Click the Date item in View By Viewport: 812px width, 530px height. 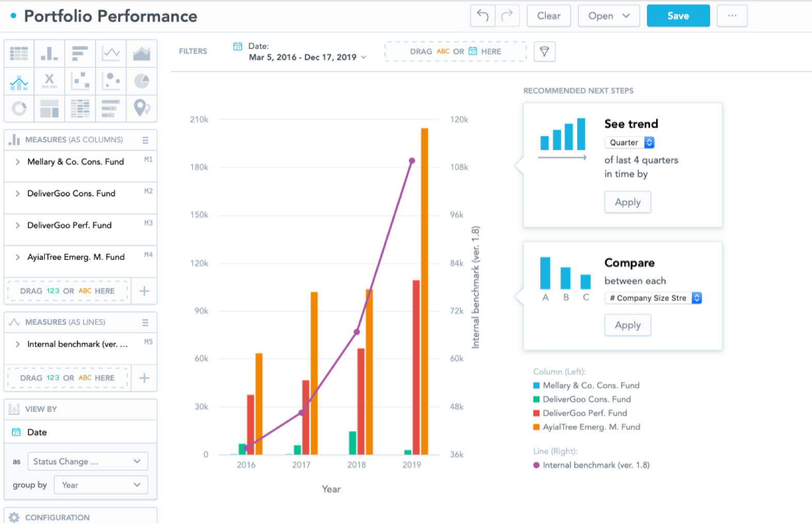click(80, 432)
